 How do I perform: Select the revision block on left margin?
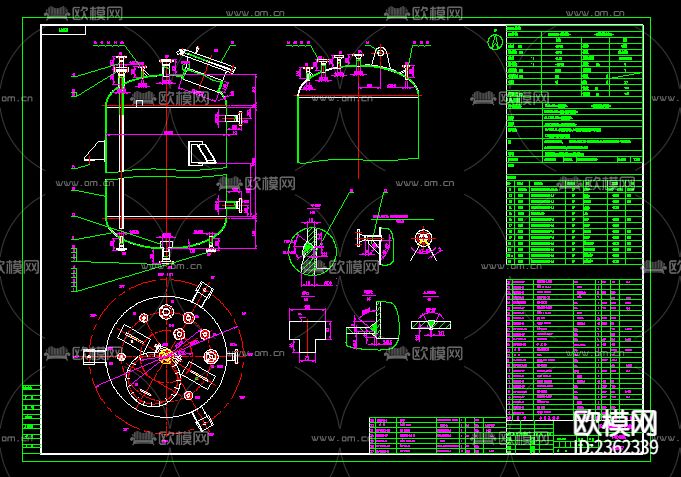click(31, 419)
